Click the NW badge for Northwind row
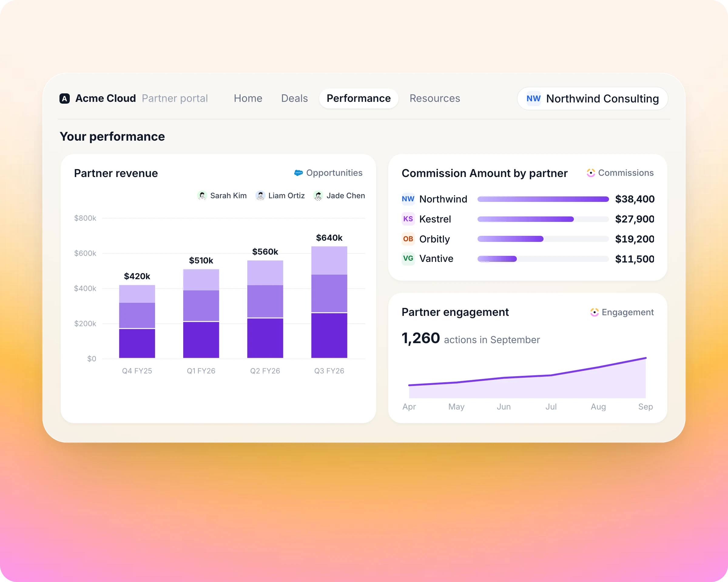 [x=408, y=199]
